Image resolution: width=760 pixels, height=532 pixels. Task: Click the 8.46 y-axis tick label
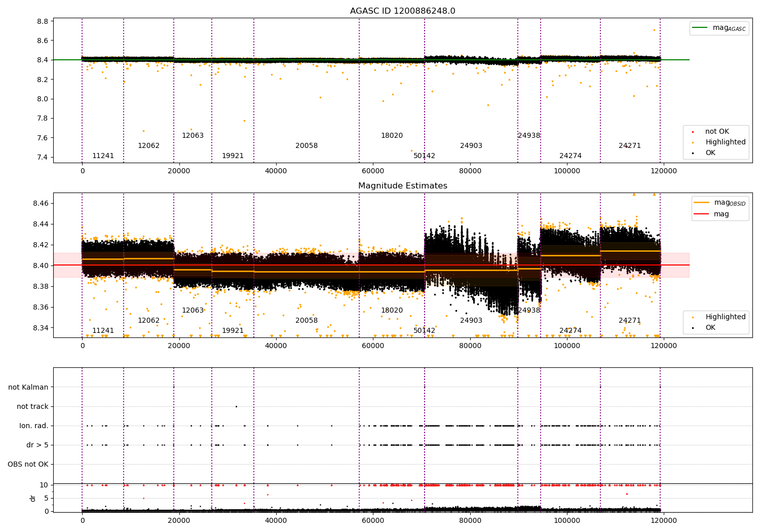pos(41,203)
